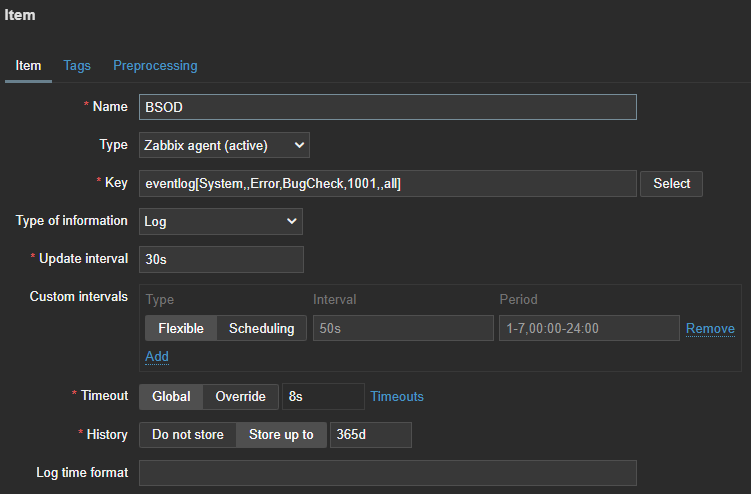Set Timeout to Global

(x=171, y=396)
